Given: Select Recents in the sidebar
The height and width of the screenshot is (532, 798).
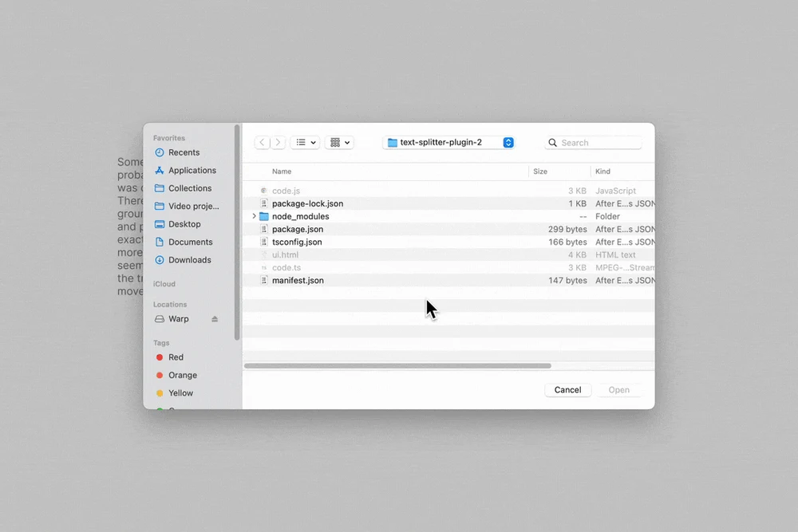Looking at the screenshot, I should 184,152.
